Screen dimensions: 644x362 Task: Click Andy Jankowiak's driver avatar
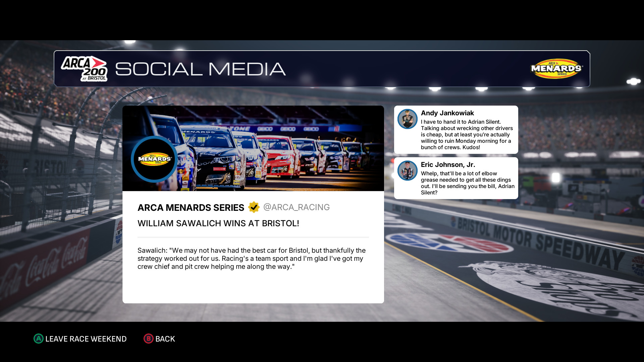(x=407, y=119)
